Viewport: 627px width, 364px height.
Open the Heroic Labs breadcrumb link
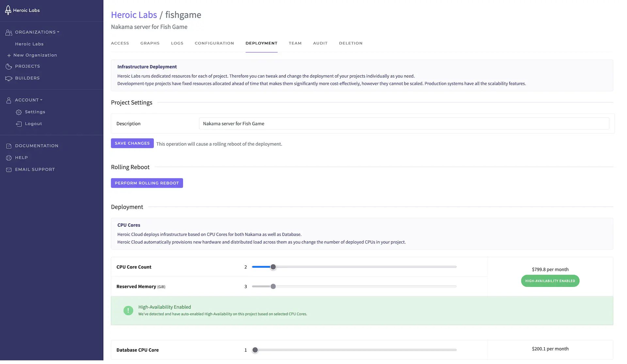[x=134, y=15]
